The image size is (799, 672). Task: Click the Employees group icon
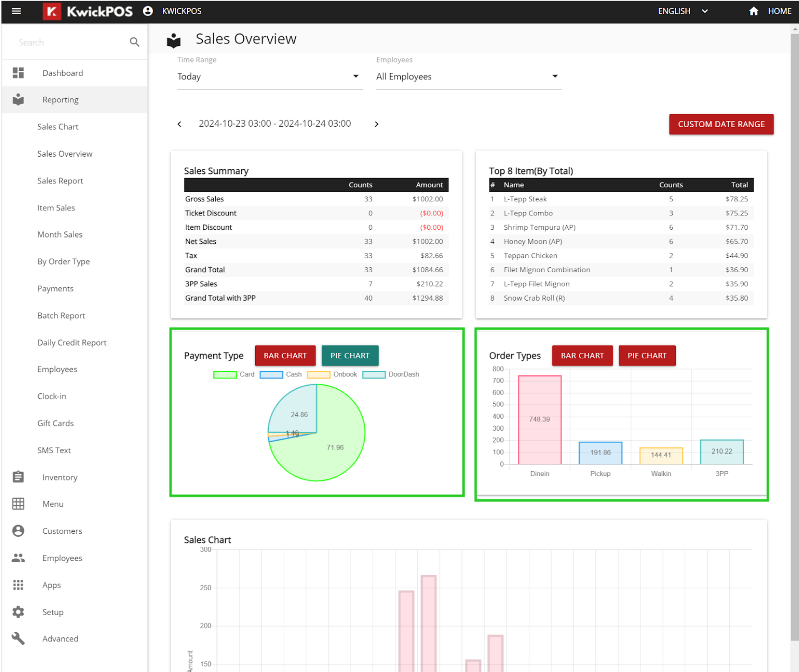tap(18, 558)
